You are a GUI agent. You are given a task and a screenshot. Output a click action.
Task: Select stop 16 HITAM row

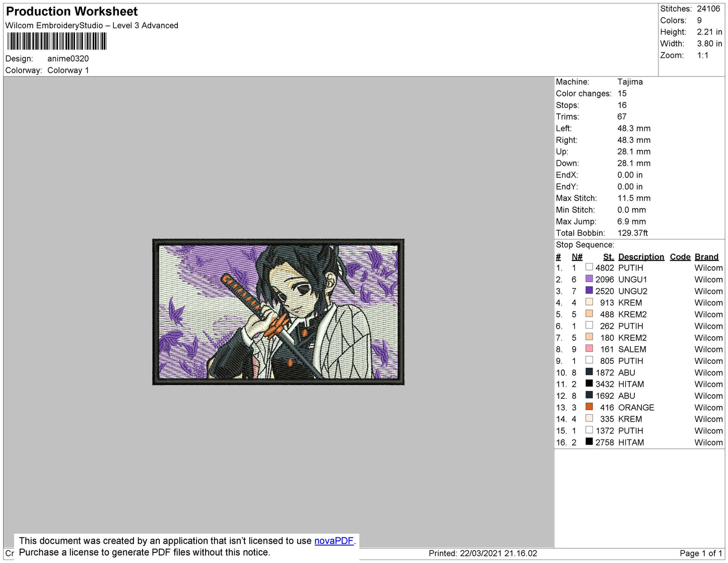[x=639, y=442]
